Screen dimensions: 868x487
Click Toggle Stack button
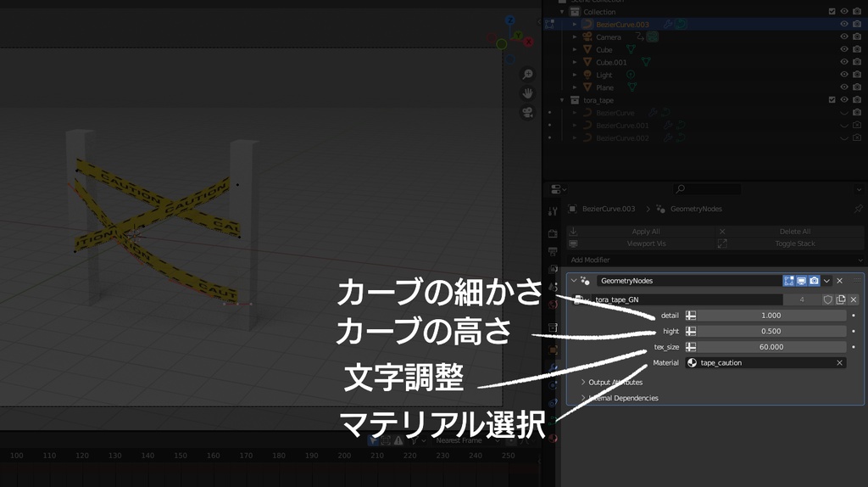pyautogui.click(x=791, y=243)
